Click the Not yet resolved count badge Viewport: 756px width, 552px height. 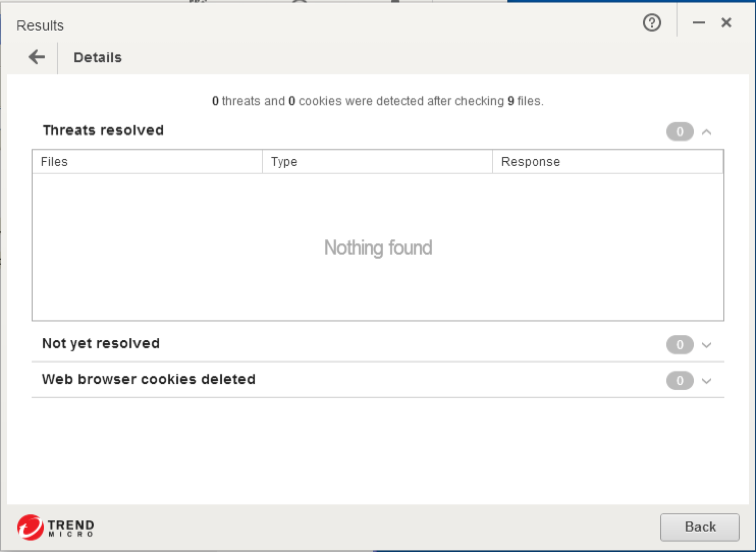point(680,345)
